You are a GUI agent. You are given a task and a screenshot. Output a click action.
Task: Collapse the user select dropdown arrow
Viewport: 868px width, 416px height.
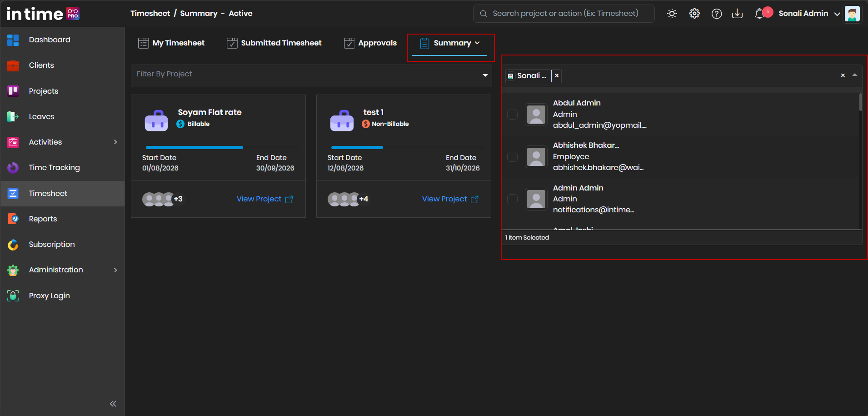tap(855, 75)
